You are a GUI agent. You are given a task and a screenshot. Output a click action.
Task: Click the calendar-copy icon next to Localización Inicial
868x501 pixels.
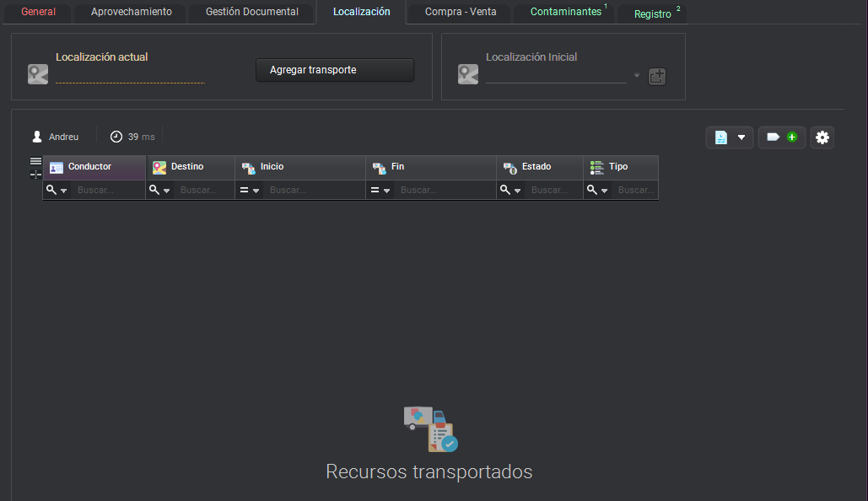tap(656, 76)
